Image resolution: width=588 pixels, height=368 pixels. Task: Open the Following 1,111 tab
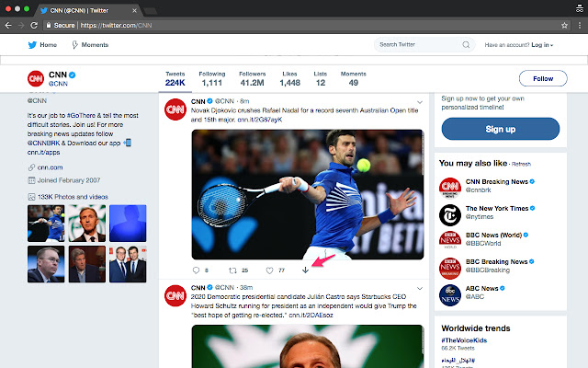pyautogui.click(x=212, y=79)
